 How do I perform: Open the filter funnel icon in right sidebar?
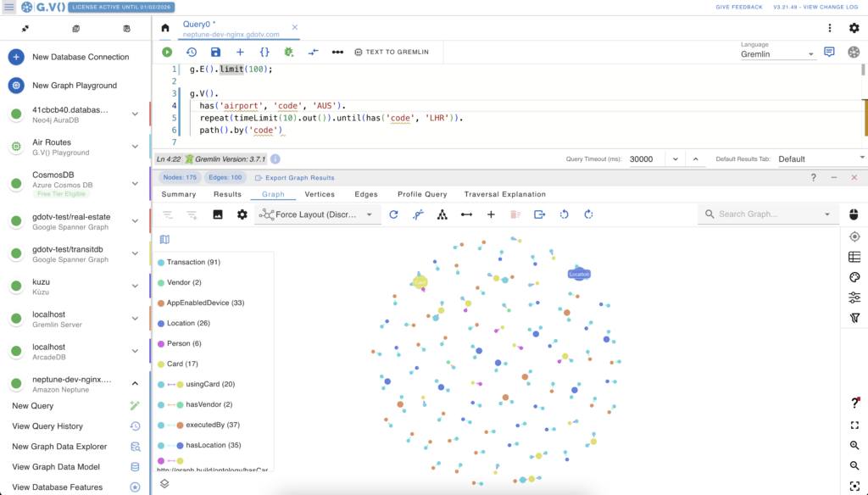(x=854, y=318)
